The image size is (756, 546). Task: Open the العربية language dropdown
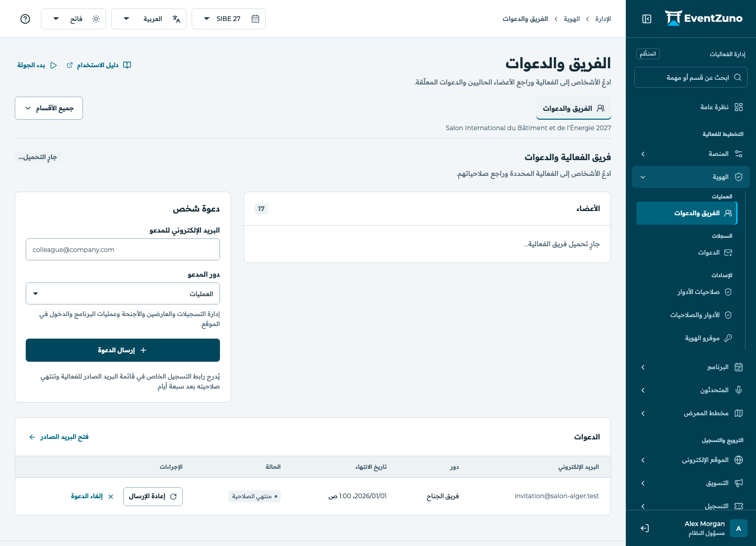pyautogui.click(x=149, y=19)
